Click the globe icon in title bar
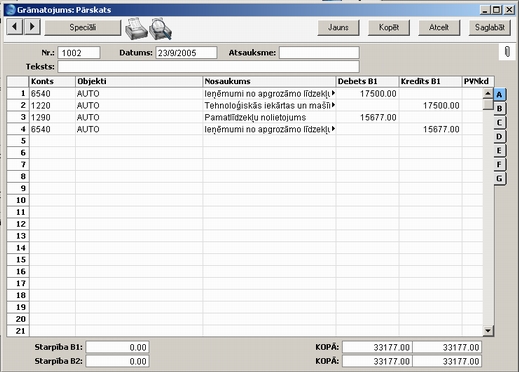This screenshot has height=372, width=519. tap(10, 10)
